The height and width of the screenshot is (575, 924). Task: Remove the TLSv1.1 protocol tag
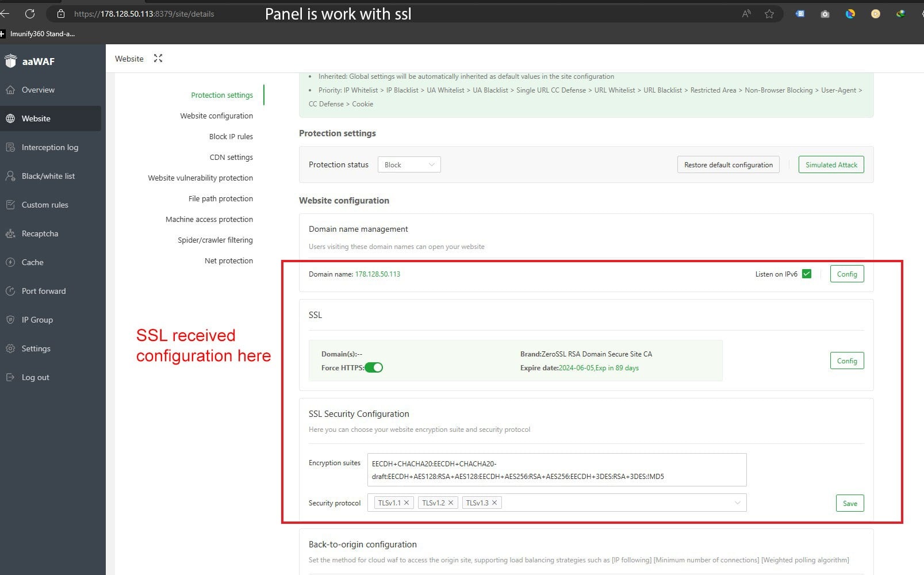coord(407,502)
